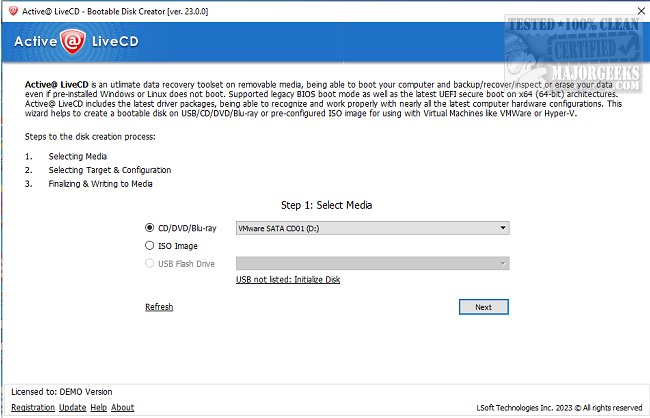Image resolution: width=650 pixels, height=418 pixels.
Task: Open the Update link in footer
Action: pyautogui.click(x=72, y=408)
